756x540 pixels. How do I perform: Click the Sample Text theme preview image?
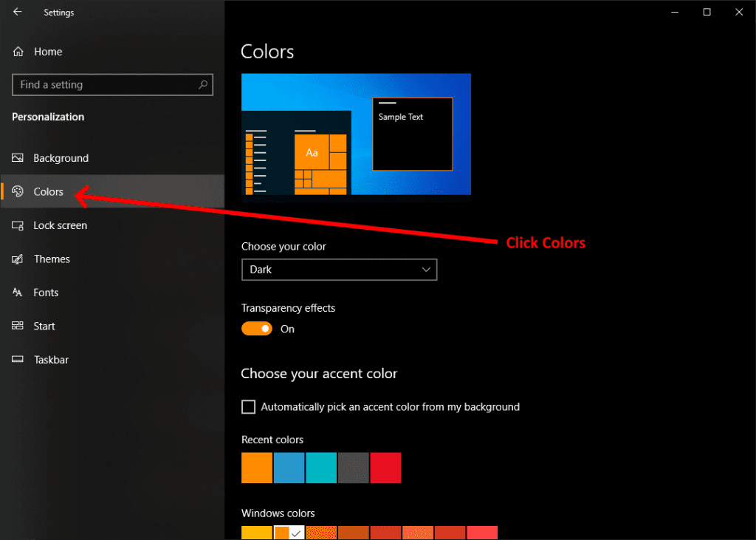pos(412,133)
